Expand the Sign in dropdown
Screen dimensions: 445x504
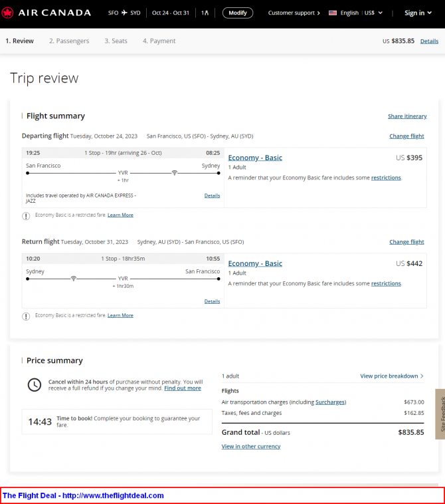pyautogui.click(x=418, y=13)
